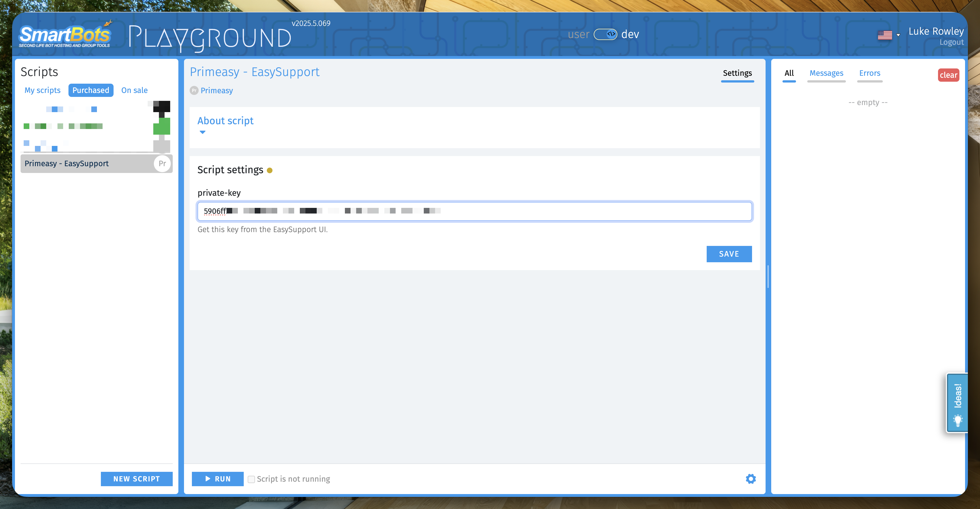Image resolution: width=980 pixels, height=509 pixels.
Task: Show Errors log tab
Action: (869, 73)
